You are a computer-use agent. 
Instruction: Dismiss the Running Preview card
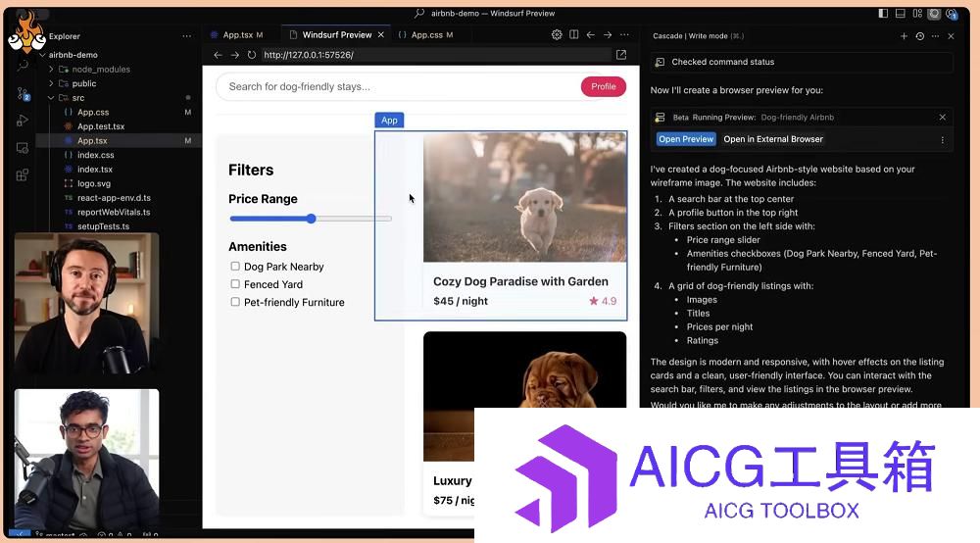pos(943,117)
